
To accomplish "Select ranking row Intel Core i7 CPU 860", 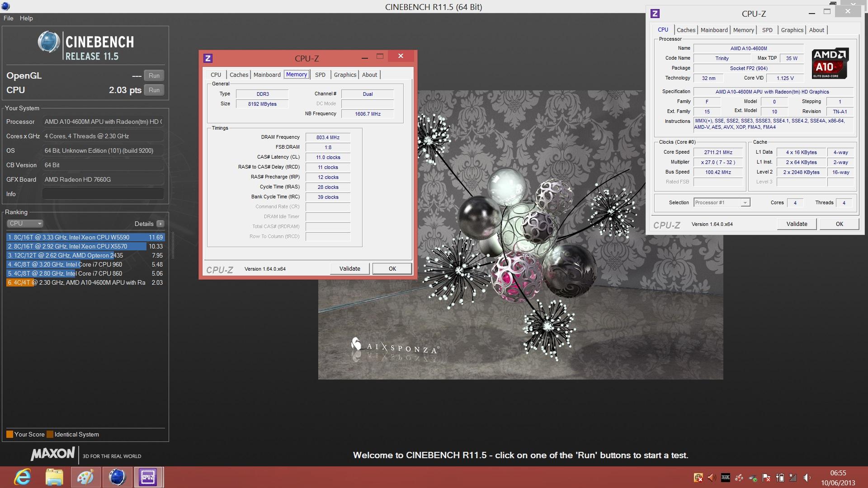I will pyautogui.click(x=85, y=273).
